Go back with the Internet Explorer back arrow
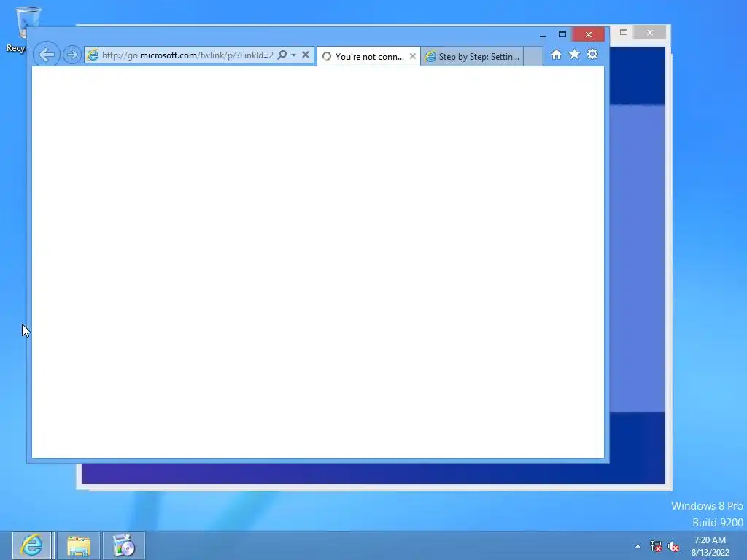The width and height of the screenshot is (747, 560). click(47, 55)
